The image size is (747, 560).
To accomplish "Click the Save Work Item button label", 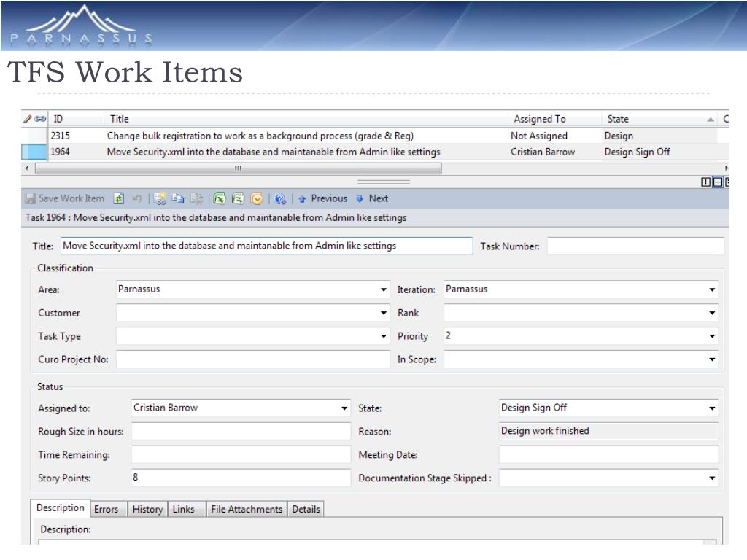I will point(71,198).
